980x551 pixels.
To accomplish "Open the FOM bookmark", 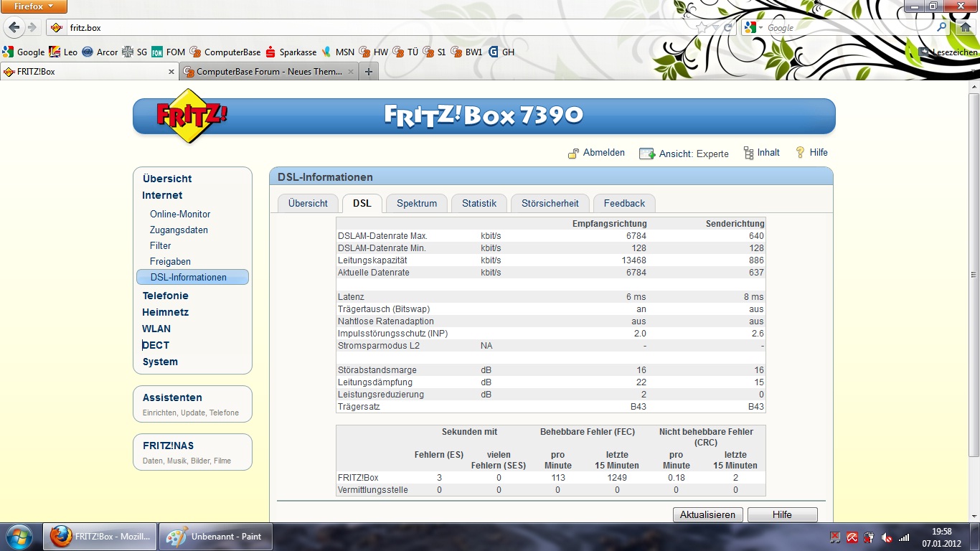I will [x=169, y=52].
